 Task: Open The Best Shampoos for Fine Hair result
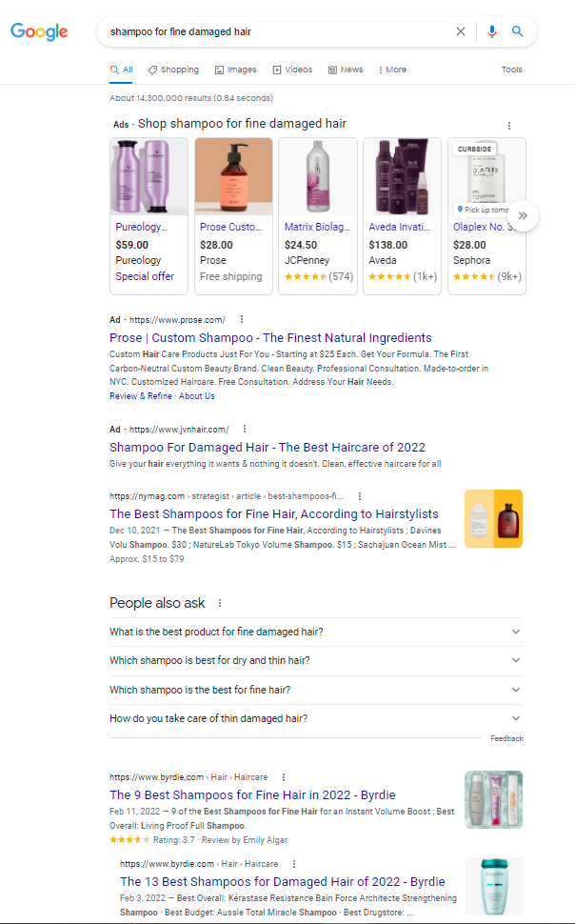[x=274, y=513]
